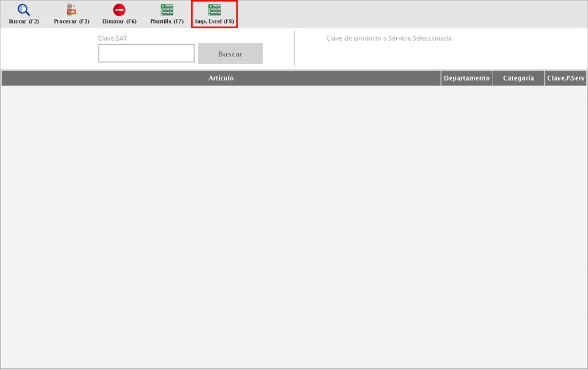Sort by the Artículo column header
This screenshot has width=588, height=370.
click(x=221, y=78)
